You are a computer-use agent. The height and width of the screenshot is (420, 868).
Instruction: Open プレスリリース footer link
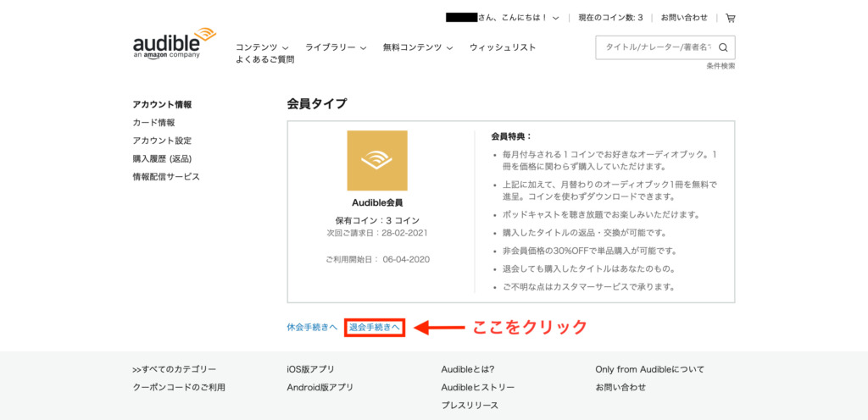click(x=470, y=406)
